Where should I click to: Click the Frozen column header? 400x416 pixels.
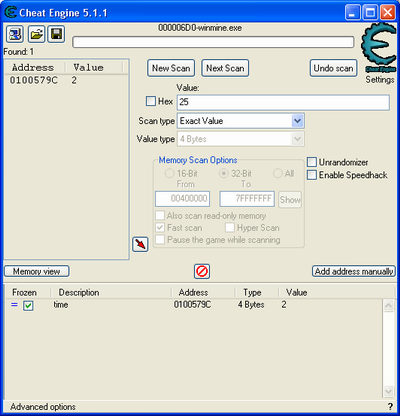pyautogui.click(x=24, y=292)
